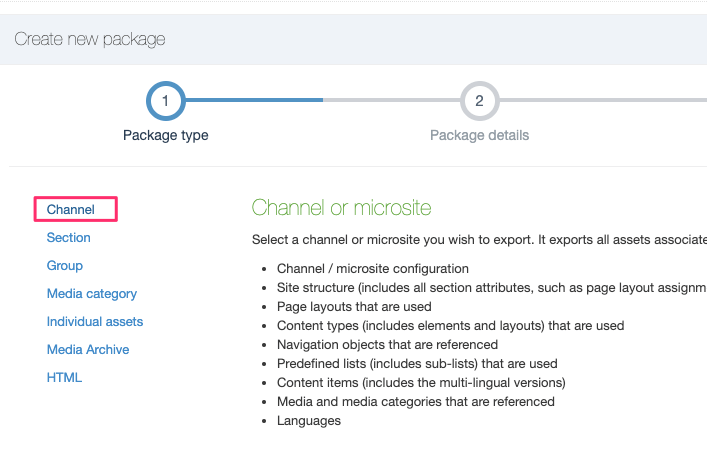Viewport: 707px width, 462px height.
Task: Click the Channel or microsite heading
Action: 341,208
